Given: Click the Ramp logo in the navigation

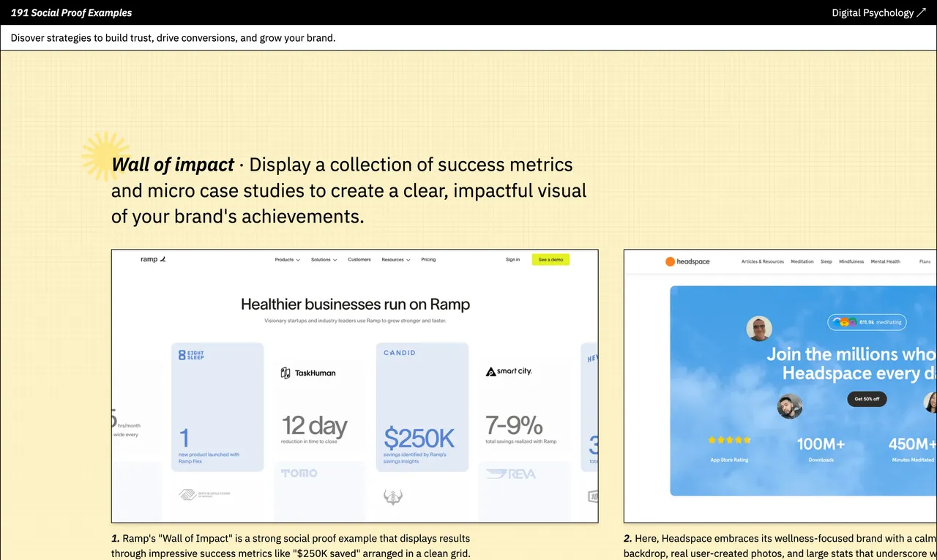Looking at the screenshot, I should coord(152,258).
